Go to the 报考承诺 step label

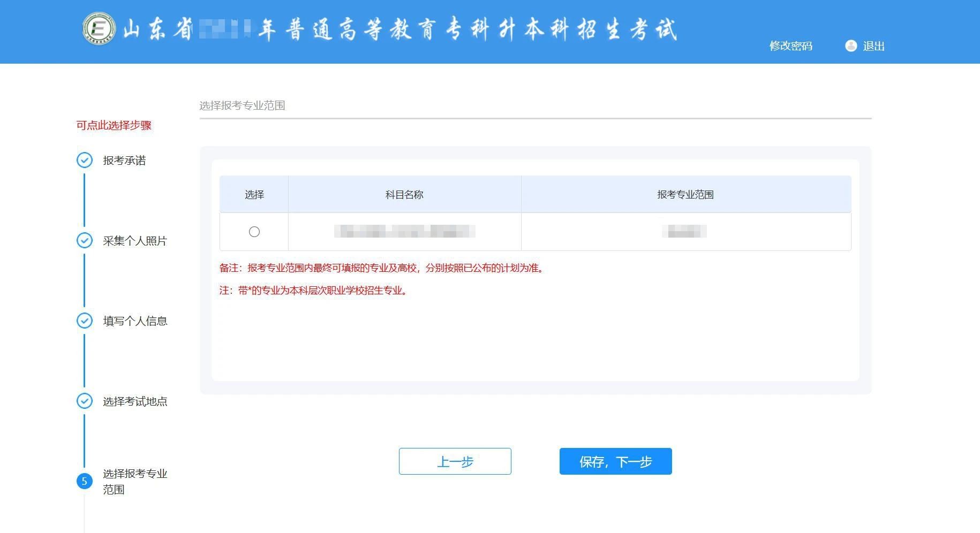(124, 161)
